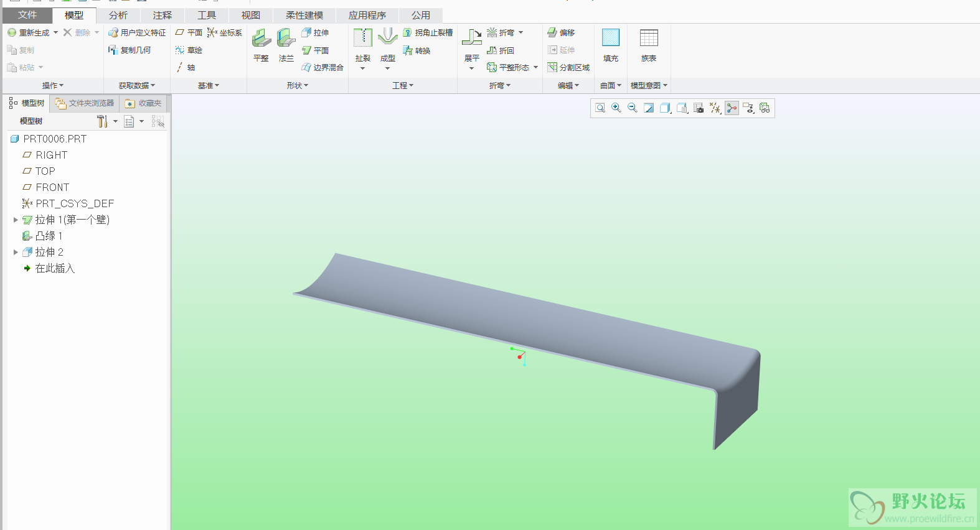980x530 pixels.
Task: Select PRT_CSYS_DEF in the model tree
Action: tap(68, 203)
